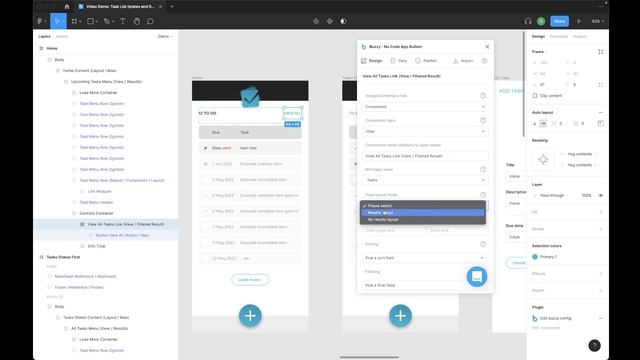The image size is (640, 360).
Task: Switch to the Publish tab in Buzzy plugin
Action: [426, 61]
